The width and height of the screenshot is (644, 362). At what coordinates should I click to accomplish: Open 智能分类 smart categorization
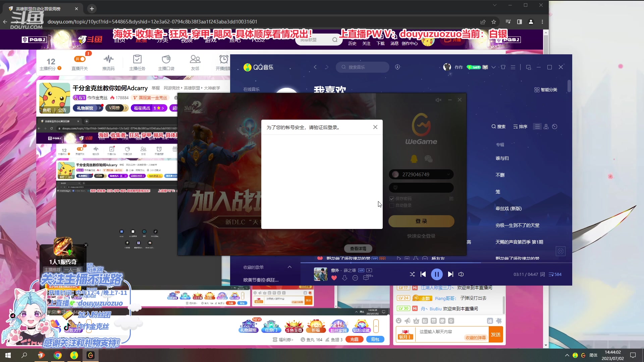546,90
